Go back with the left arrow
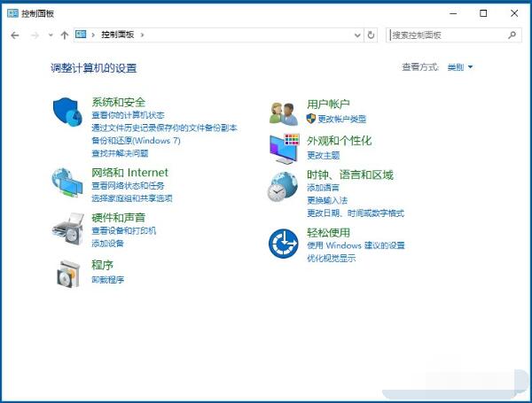Screen dimensions: 532x403 click(x=14, y=35)
